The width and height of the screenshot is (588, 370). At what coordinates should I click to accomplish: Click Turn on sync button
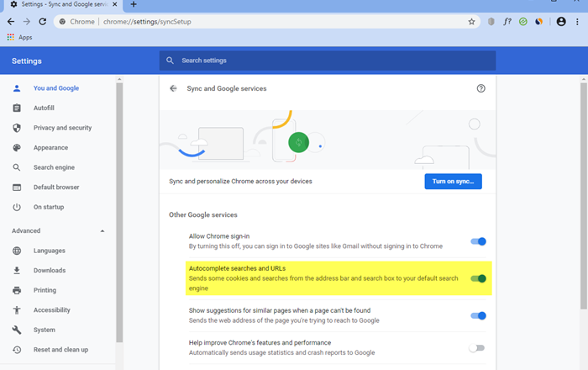click(453, 182)
